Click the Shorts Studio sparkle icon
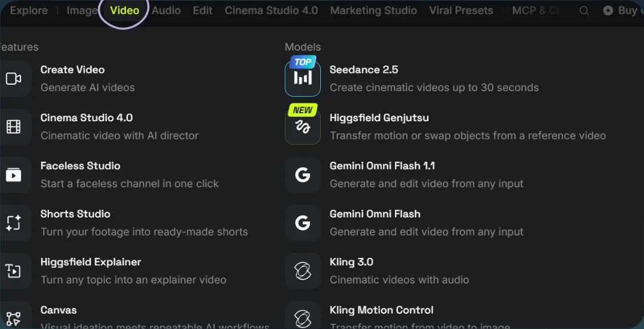Viewport: 644px width, 329px height. [14, 223]
